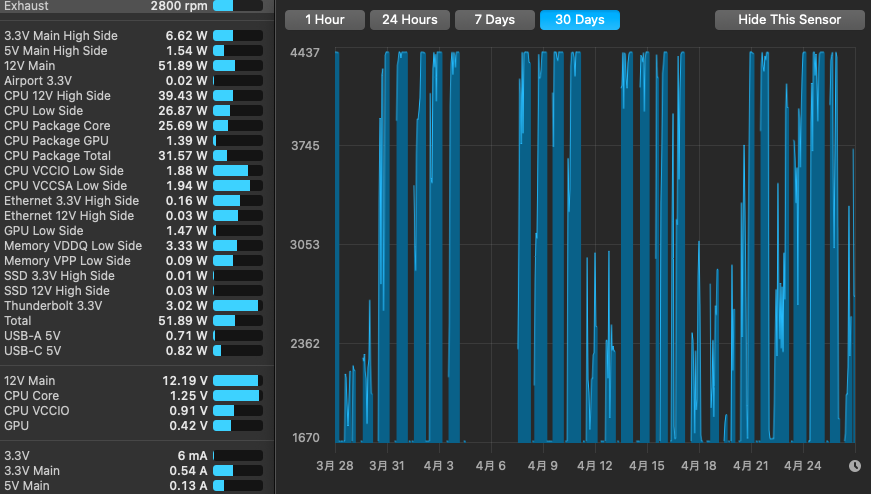Click the clock icon at graph's right end
Screen dimensions: 871x494
point(855,466)
